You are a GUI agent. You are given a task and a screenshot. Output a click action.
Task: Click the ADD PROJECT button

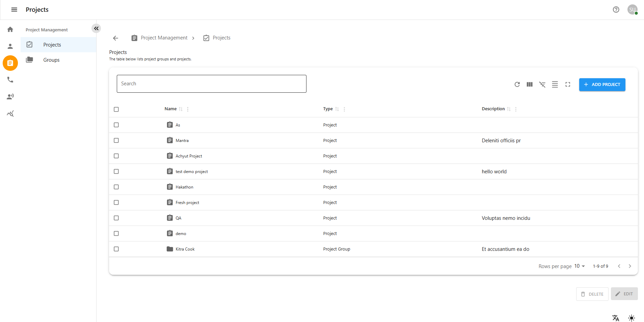[x=602, y=85]
